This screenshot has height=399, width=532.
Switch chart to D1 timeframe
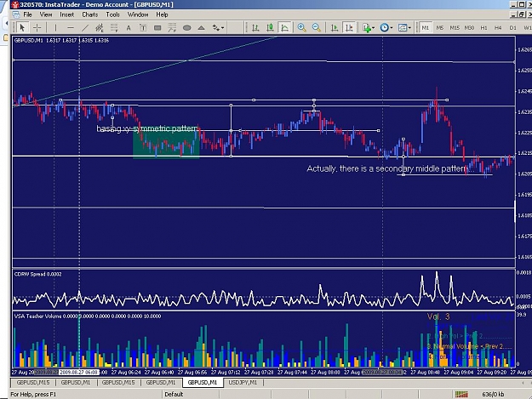pyautogui.click(x=512, y=28)
